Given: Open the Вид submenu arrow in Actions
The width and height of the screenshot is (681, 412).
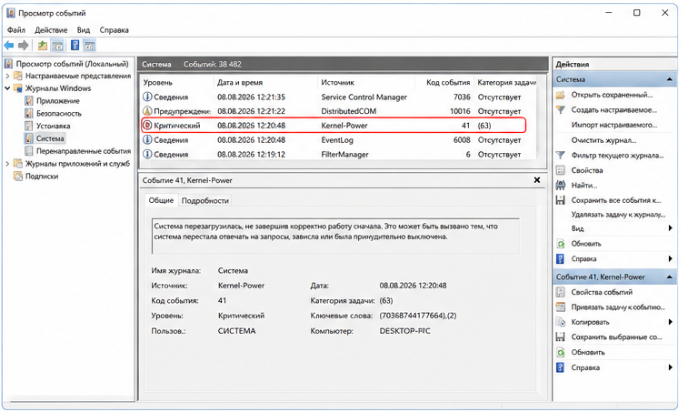Looking at the screenshot, I should coord(671,228).
